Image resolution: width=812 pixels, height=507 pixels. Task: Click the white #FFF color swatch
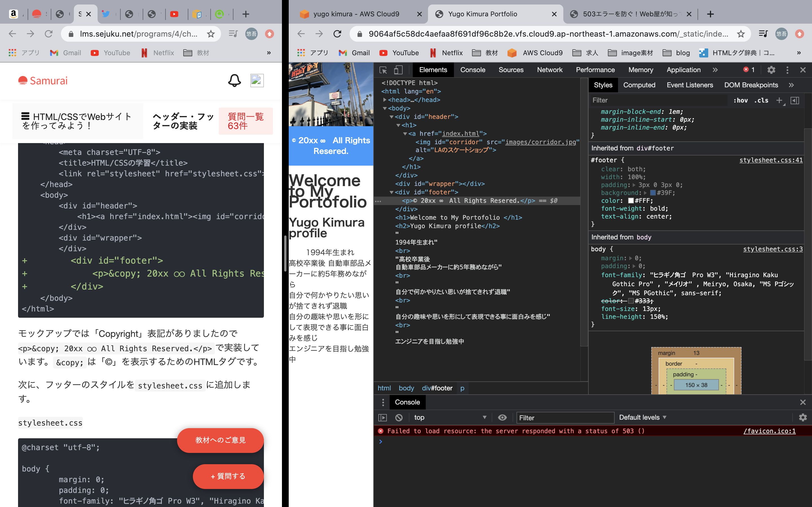pyautogui.click(x=631, y=201)
